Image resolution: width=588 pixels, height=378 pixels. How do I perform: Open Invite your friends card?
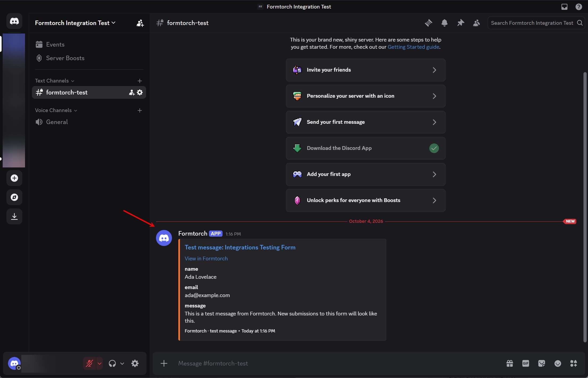[365, 70]
